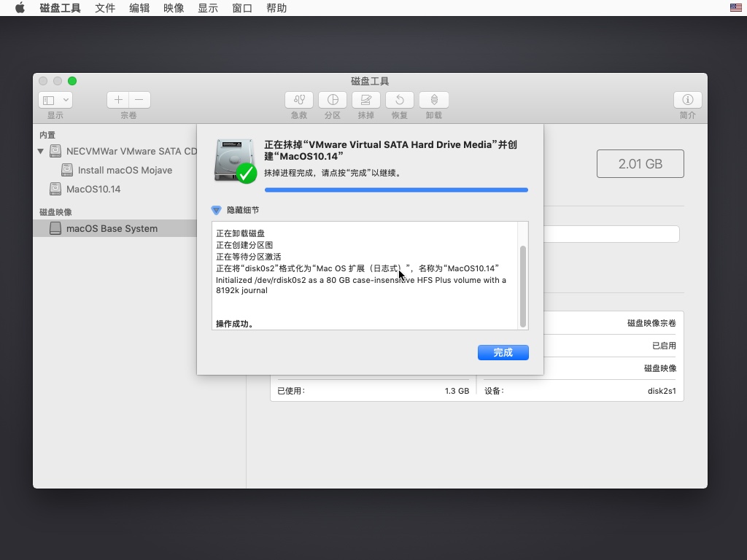Click the NECVMWar drive icon in sidebar
The height and width of the screenshot is (560, 747).
click(x=55, y=151)
